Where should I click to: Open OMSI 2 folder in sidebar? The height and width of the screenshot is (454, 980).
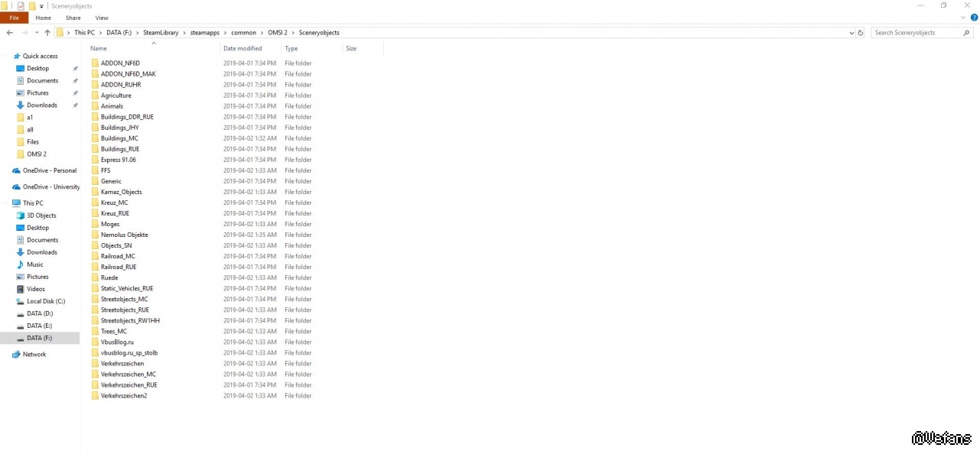[36, 154]
